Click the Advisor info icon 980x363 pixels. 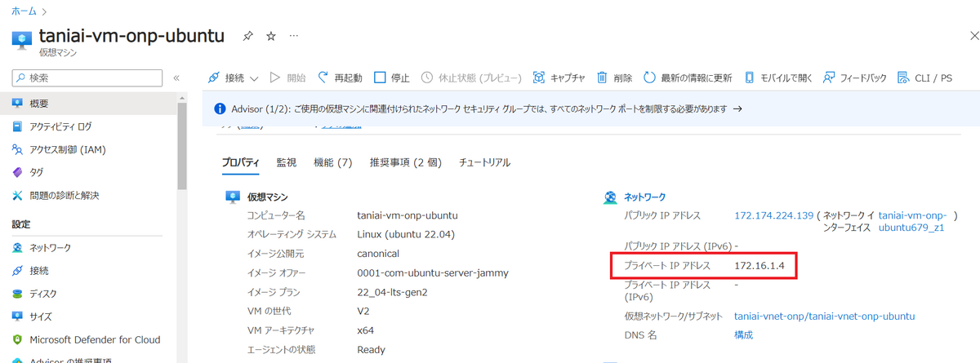219,108
